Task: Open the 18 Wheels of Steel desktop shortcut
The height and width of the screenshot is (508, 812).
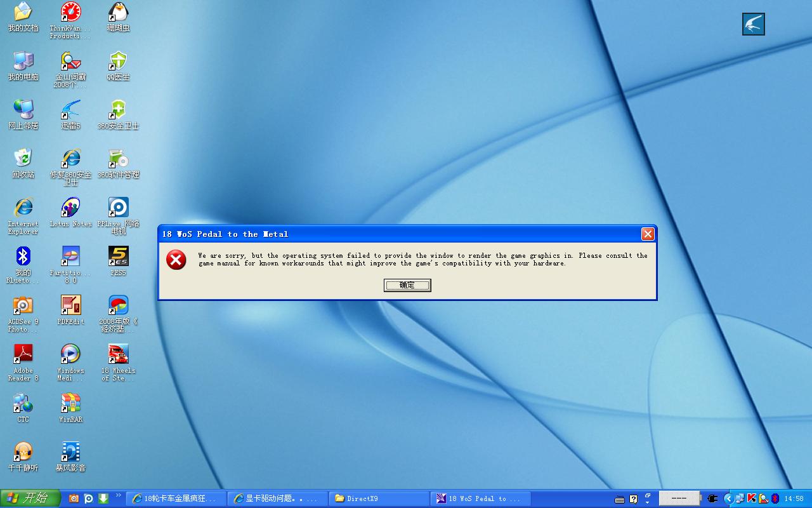Action: [x=118, y=354]
